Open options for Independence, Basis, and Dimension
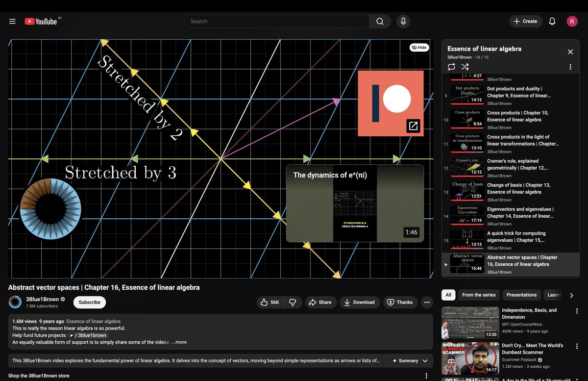This screenshot has height=381, width=588. click(x=577, y=311)
